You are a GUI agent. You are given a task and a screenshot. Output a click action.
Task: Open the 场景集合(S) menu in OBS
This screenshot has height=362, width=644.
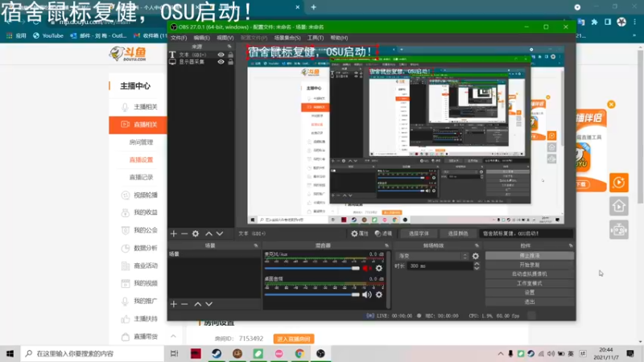(287, 38)
